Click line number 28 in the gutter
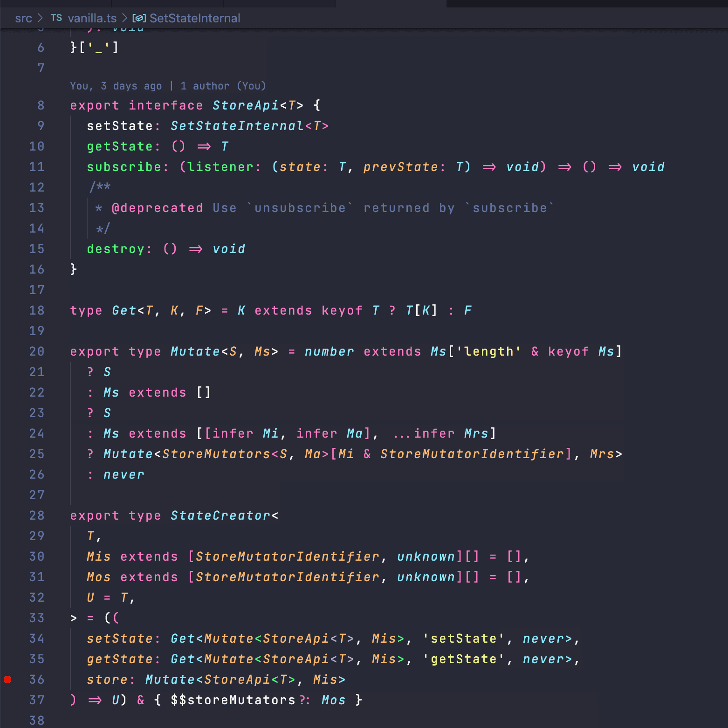Viewport: 728px width, 728px height. pos(36,515)
